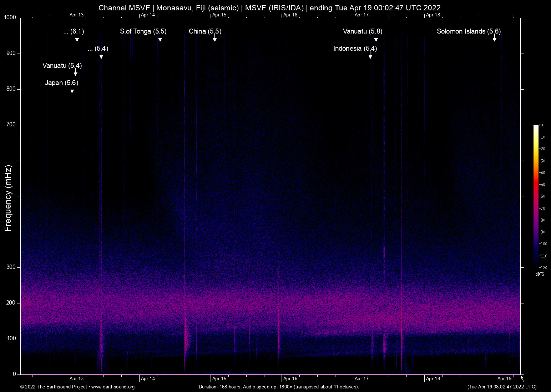Click the arrow under S.of Tonga (5.5)
The image size is (551, 392).
[160, 39]
